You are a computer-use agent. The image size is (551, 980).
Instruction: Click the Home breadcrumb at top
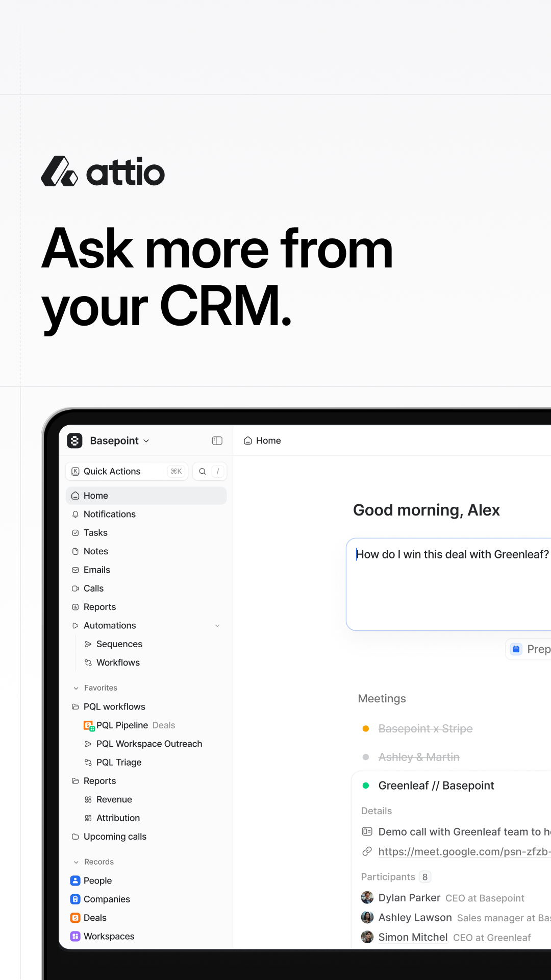[263, 440]
